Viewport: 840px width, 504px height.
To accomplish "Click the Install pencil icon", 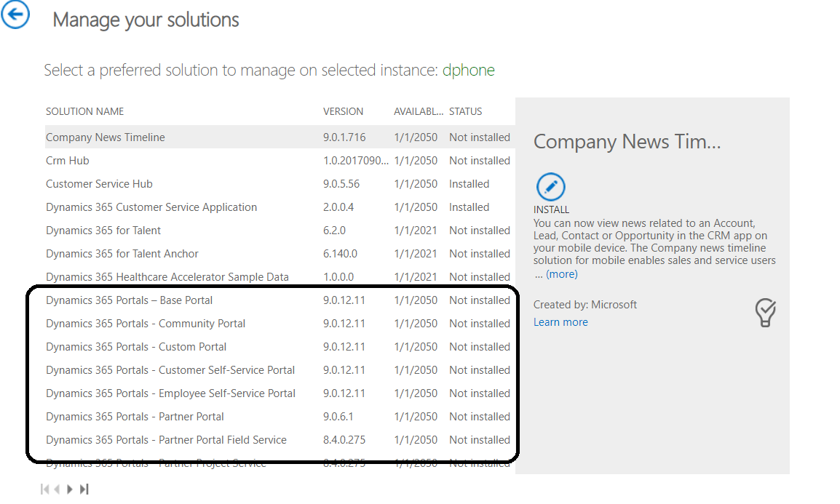I will click(551, 187).
